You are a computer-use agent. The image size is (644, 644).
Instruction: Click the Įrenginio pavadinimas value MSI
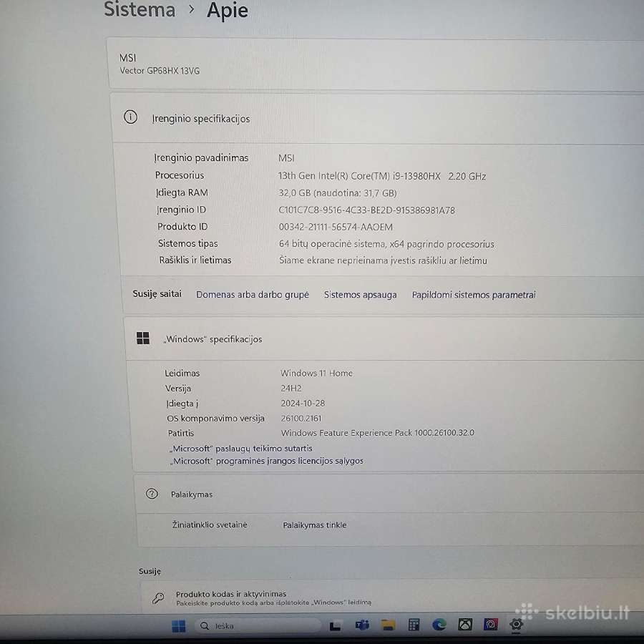click(286, 158)
